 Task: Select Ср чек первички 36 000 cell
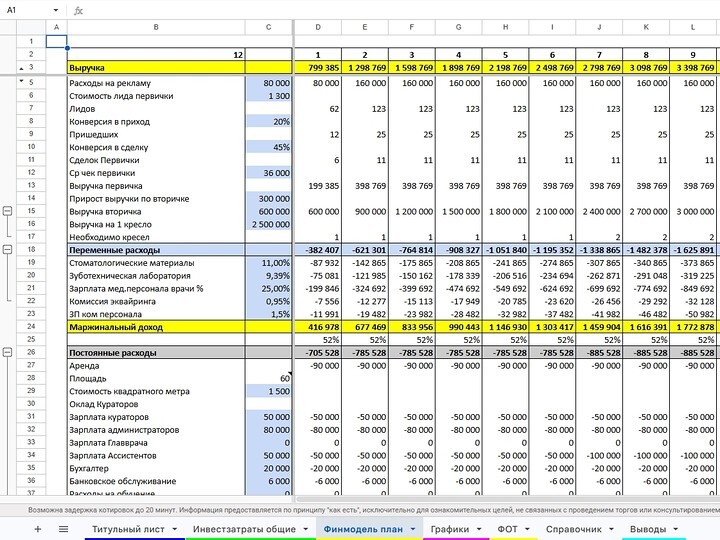(269, 173)
